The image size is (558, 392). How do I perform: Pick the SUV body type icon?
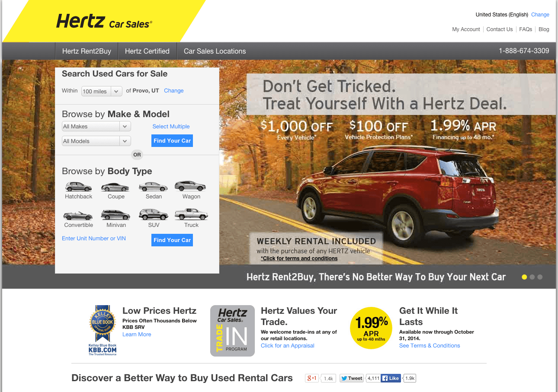[x=153, y=214]
